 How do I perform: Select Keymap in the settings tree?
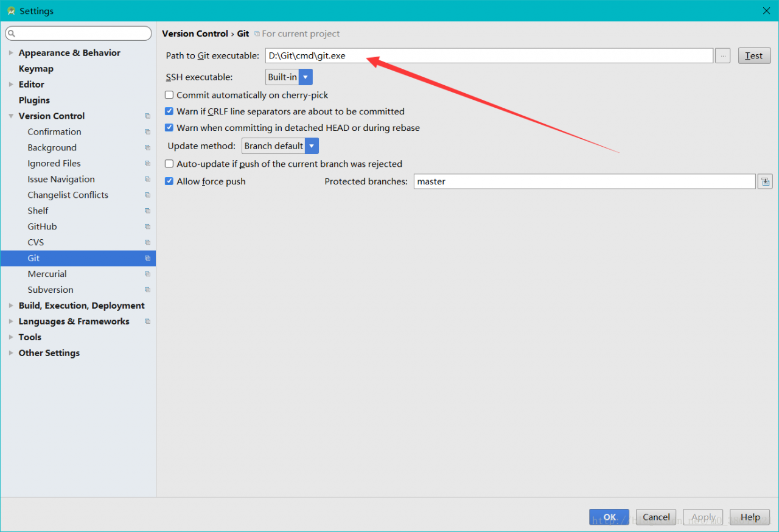point(36,69)
